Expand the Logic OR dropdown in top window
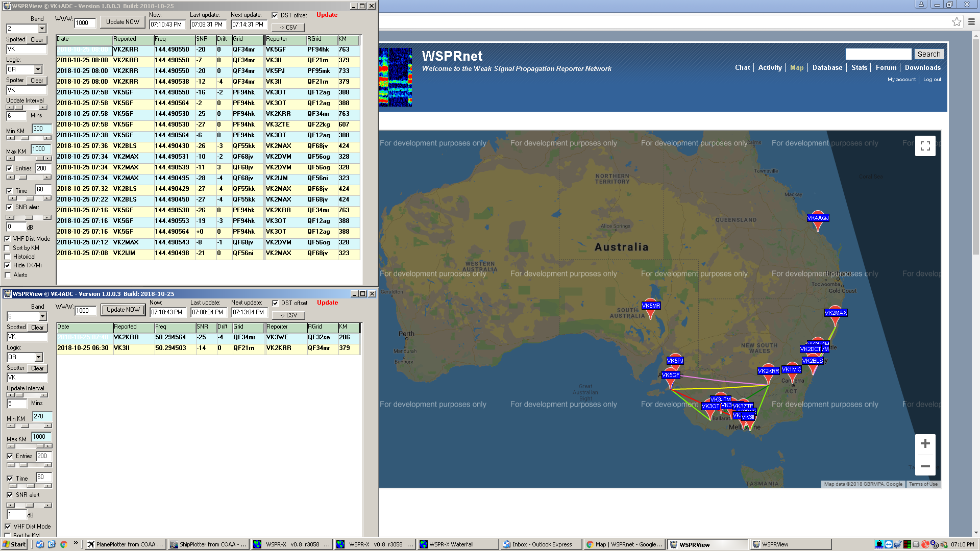 click(x=38, y=69)
